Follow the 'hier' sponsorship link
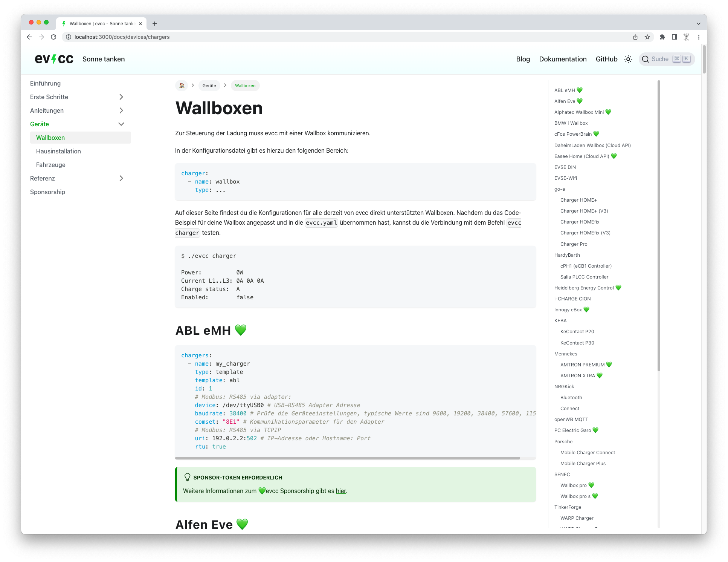The height and width of the screenshot is (562, 728). click(x=341, y=491)
